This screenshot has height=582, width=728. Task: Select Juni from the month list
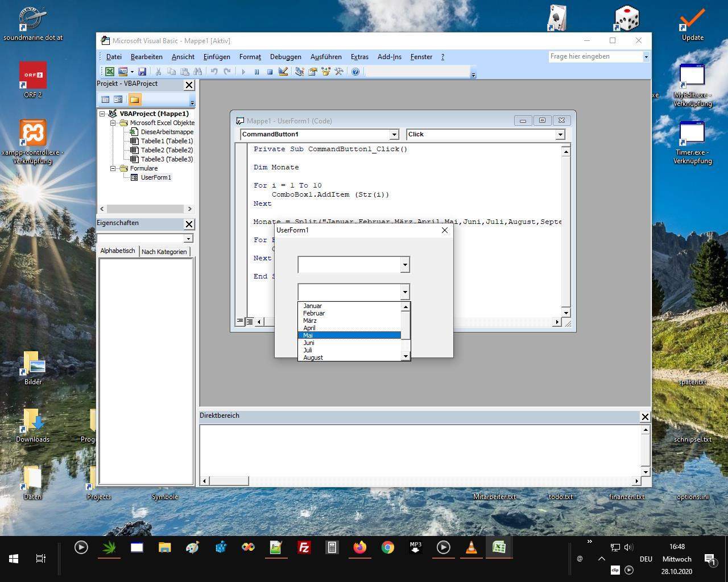click(309, 343)
